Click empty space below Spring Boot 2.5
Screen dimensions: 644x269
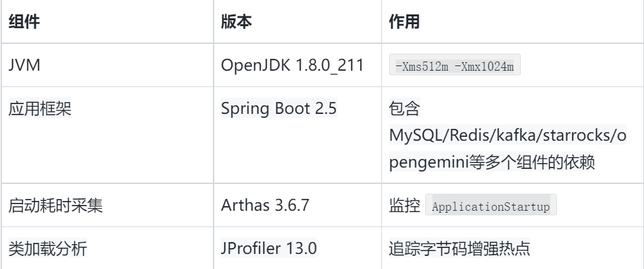297,152
